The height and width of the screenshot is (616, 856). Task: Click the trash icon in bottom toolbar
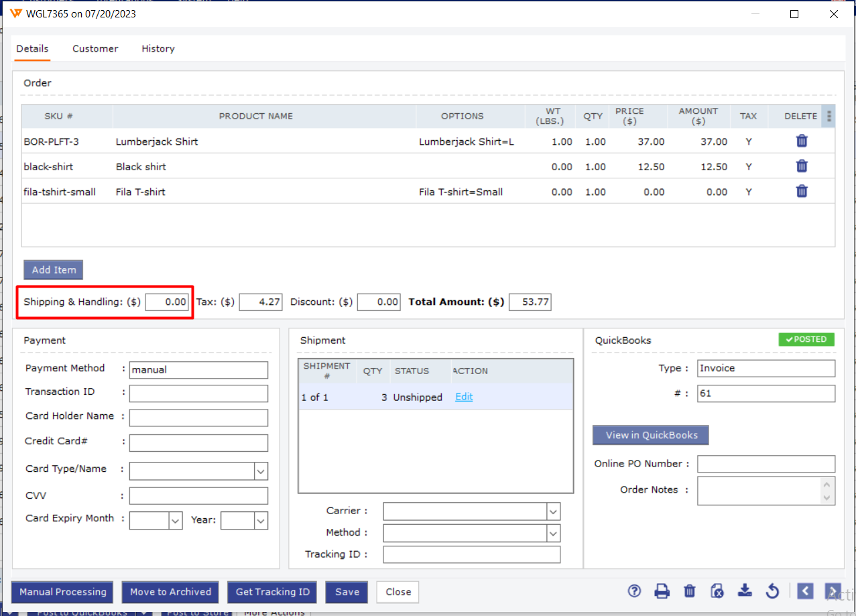pos(689,591)
